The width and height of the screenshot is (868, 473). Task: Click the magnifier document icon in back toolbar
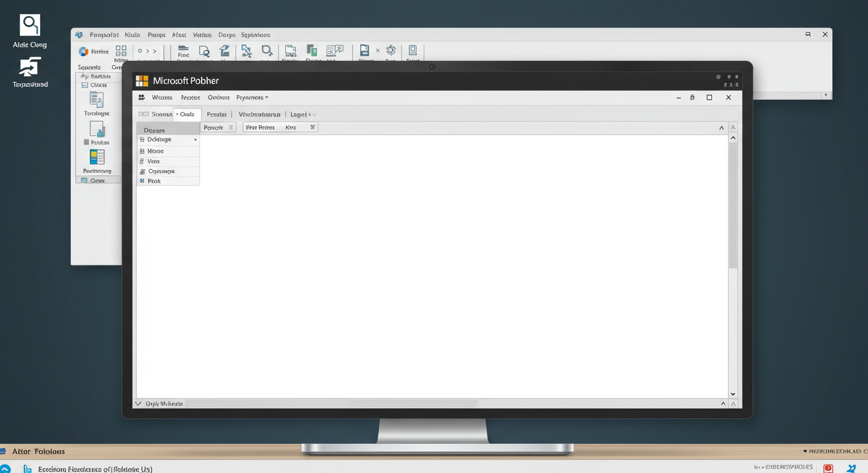pos(204,51)
